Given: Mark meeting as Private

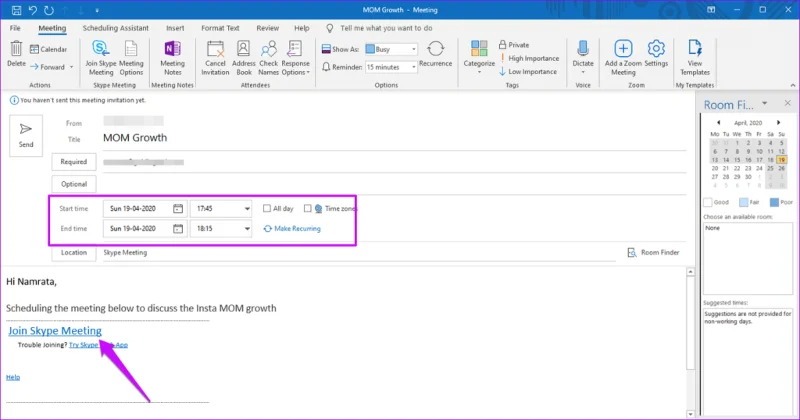Looking at the screenshot, I should [514, 45].
